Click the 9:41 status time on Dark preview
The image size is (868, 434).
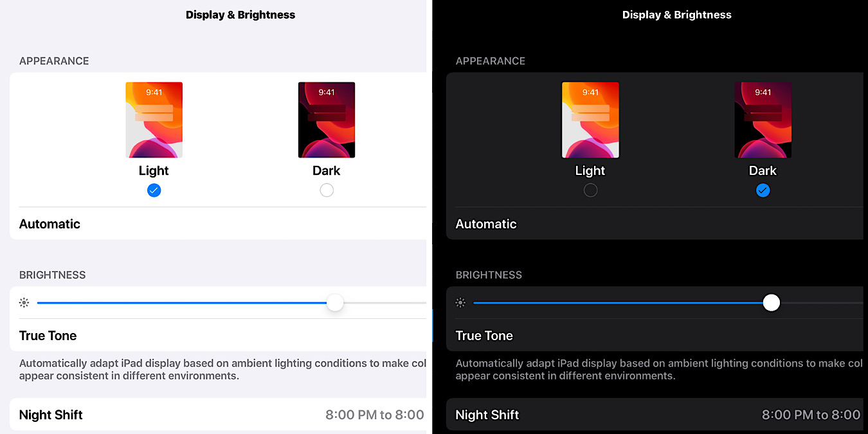[x=327, y=92]
